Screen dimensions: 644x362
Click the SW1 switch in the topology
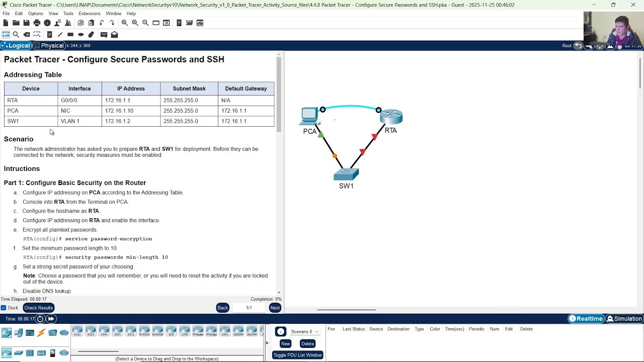[346, 174]
